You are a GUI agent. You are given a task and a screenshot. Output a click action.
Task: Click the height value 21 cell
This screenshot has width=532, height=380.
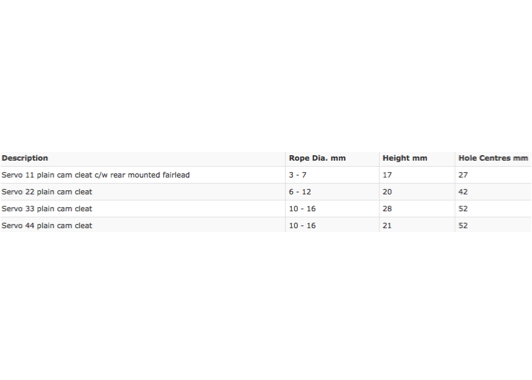click(x=387, y=226)
